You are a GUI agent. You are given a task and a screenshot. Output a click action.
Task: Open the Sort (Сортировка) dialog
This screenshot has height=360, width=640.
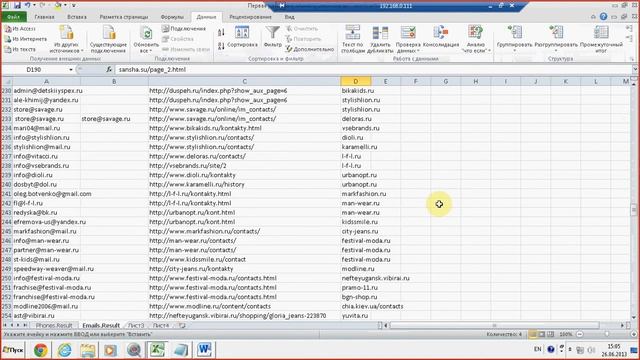[x=242, y=37]
